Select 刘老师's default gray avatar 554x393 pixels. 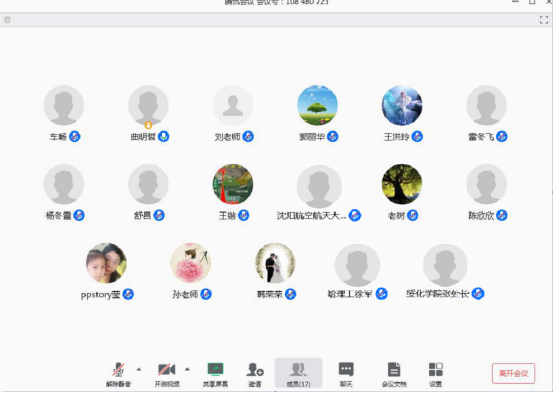[233, 105]
